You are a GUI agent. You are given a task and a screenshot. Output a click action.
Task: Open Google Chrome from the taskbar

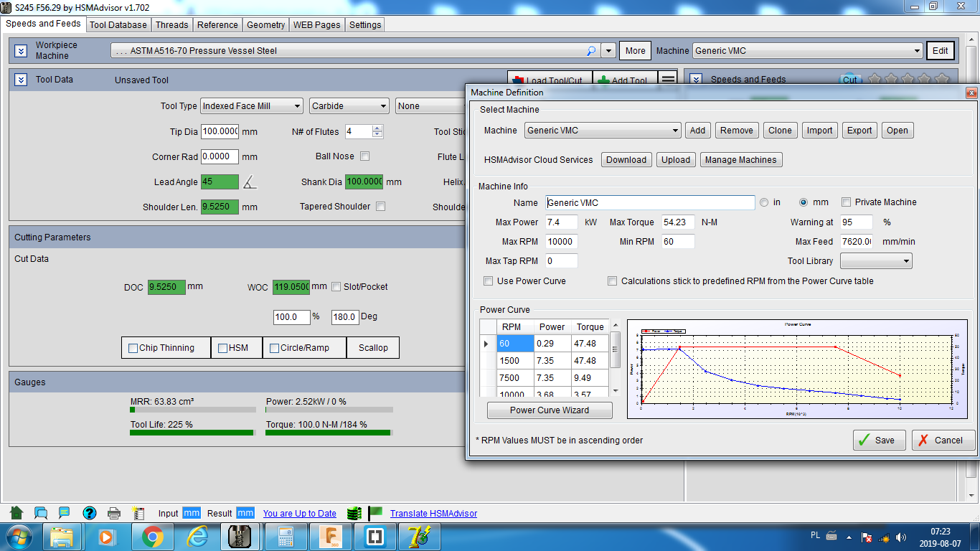[x=152, y=537]
